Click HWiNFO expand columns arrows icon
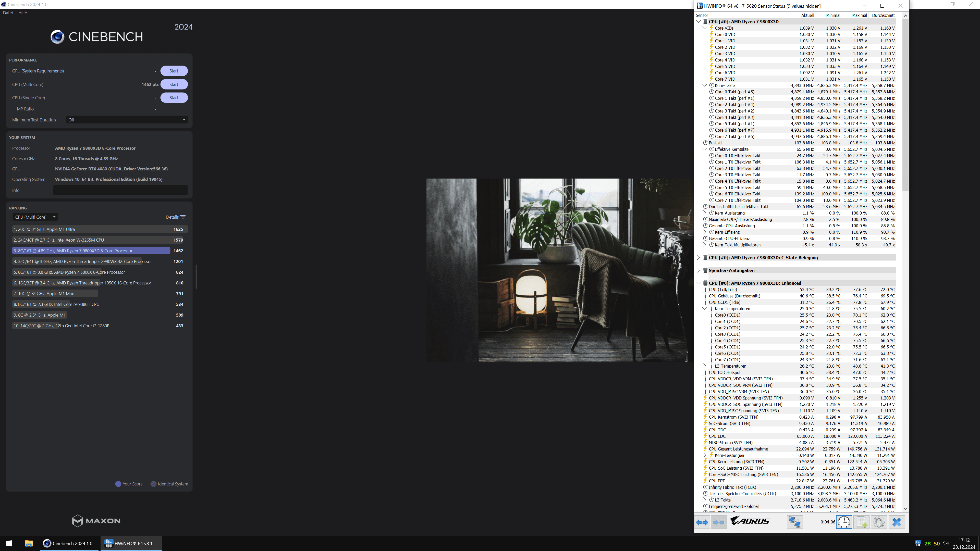Screen dimensions: 980x551 (702, 522)
